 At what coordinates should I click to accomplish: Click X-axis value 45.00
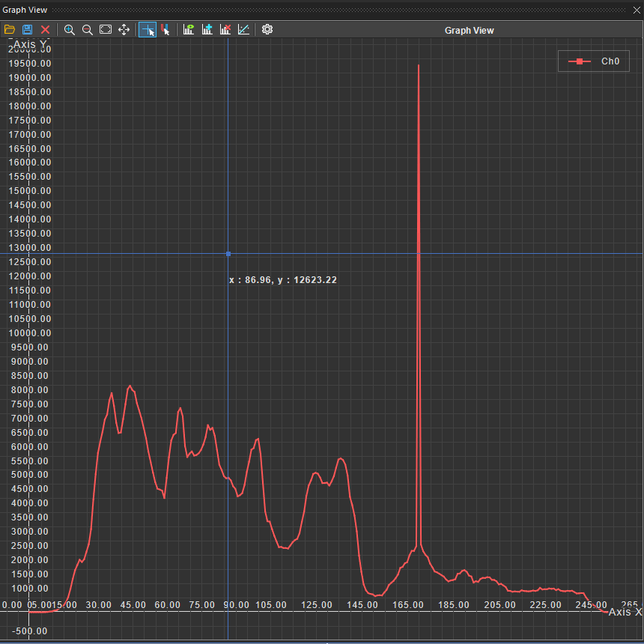tap(133, 605)
